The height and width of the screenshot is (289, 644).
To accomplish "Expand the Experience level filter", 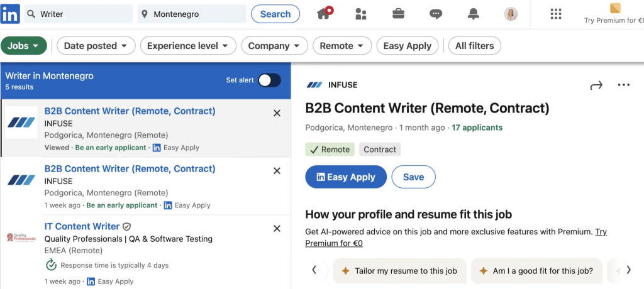I will 188,46.
